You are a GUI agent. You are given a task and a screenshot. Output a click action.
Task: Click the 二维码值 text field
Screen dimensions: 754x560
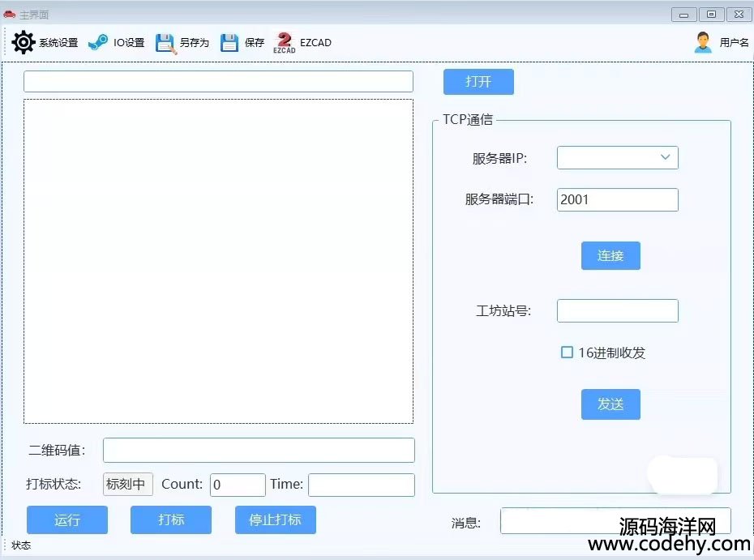click(259, 450)
